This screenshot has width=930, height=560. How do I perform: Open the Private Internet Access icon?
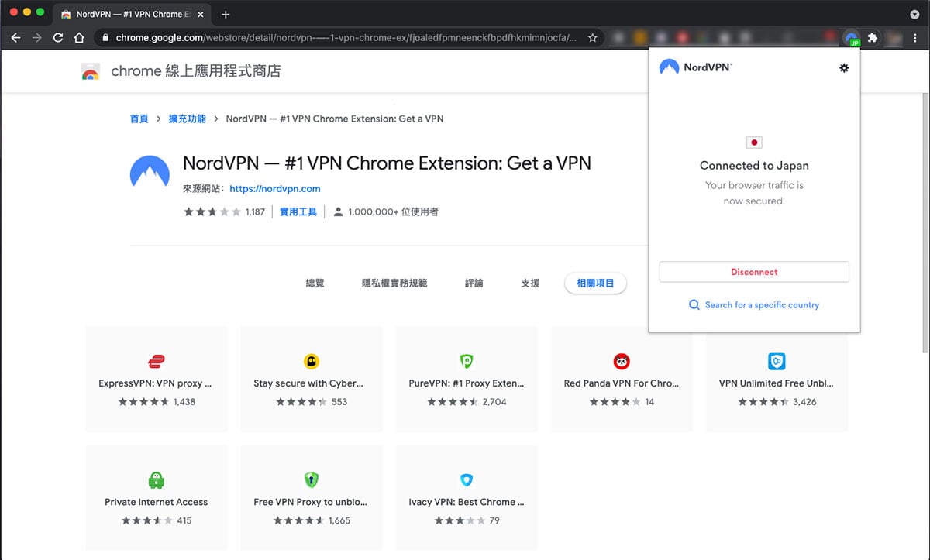tap(156, 480)
